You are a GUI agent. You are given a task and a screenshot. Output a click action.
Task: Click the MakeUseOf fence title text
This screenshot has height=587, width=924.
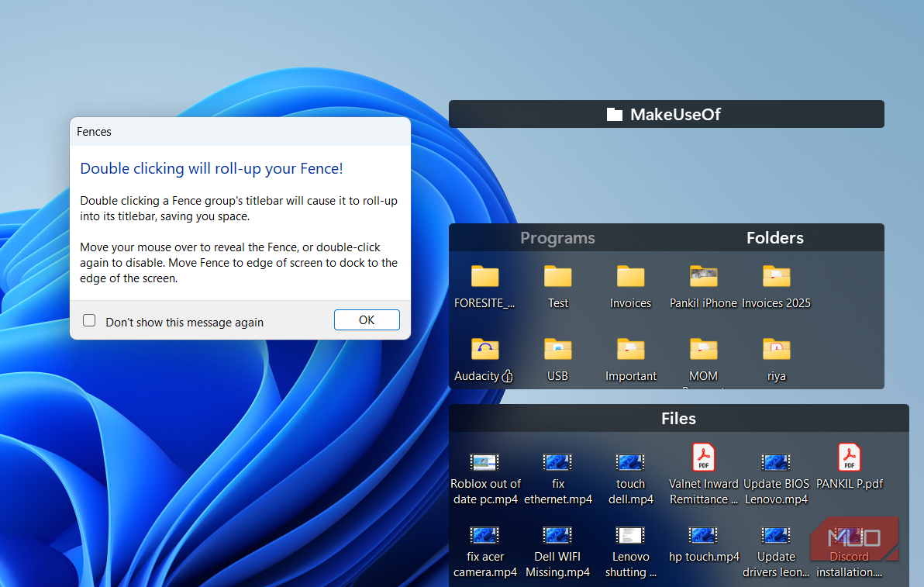point(675,114)
